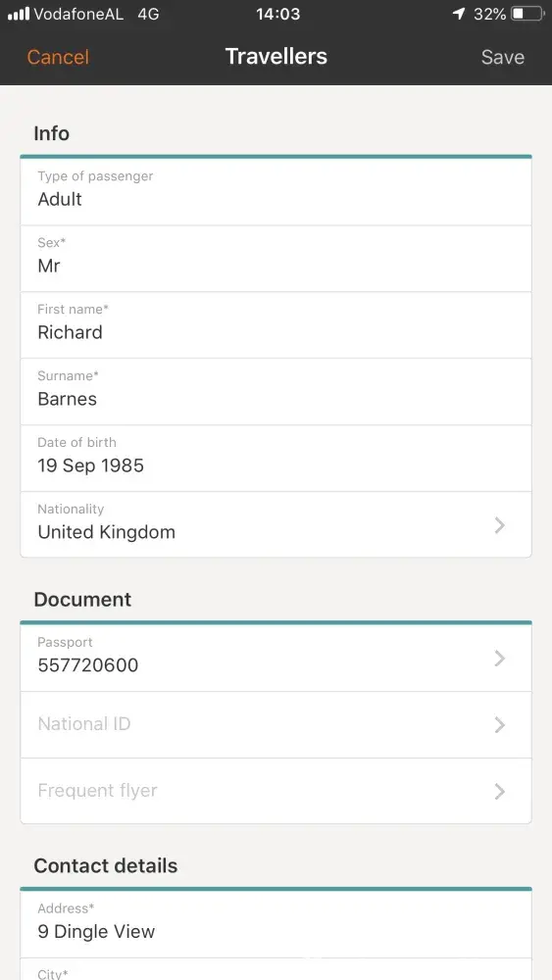Image resolution: width=552 pixels, height=980 pixels.
Task: Open the United Kingdom nationality row
Action: pyautogui.click(x=276, y=525)
